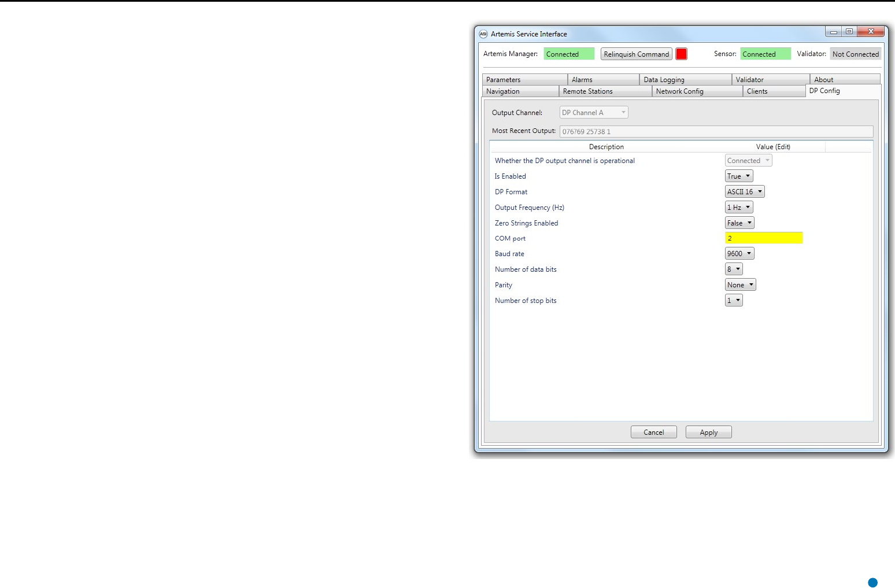Viewport: 895px width, 588px height.
Task: Click the yellow COM port input field
Action: (x=764, y=238)
